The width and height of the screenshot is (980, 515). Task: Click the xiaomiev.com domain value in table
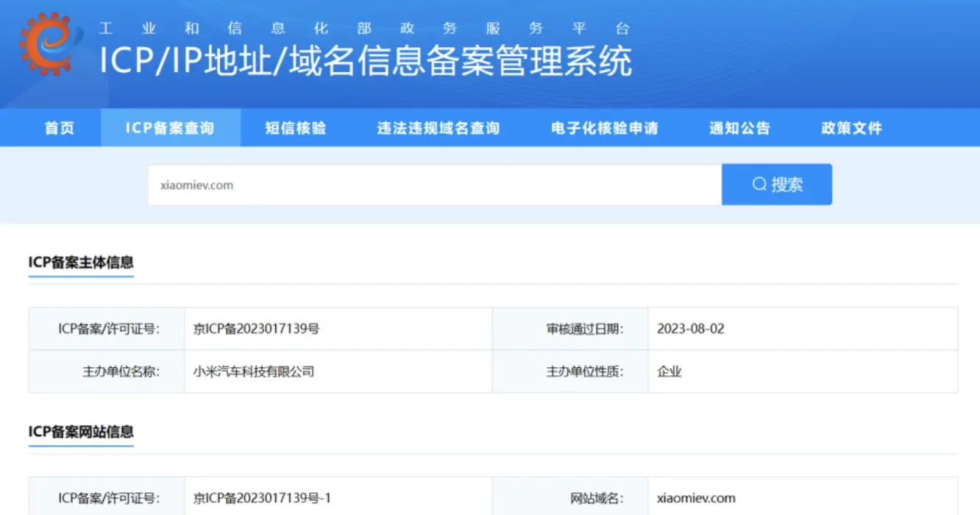point(696,498)
